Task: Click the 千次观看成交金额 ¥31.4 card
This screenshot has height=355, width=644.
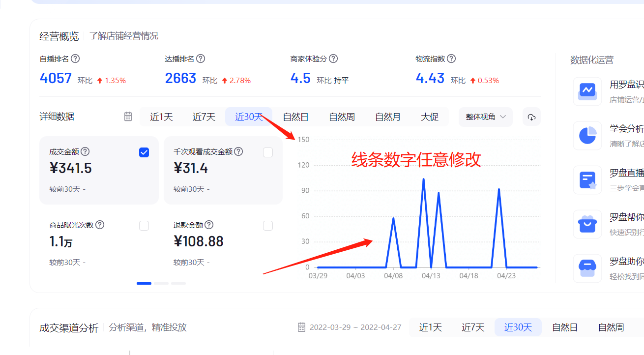Action: click(x=223, y=170)
